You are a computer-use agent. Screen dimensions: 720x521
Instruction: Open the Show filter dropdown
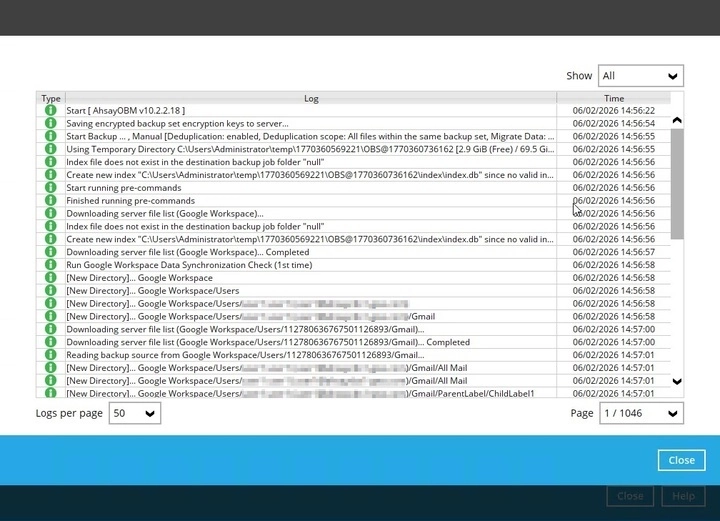click(x=640, y=76)
